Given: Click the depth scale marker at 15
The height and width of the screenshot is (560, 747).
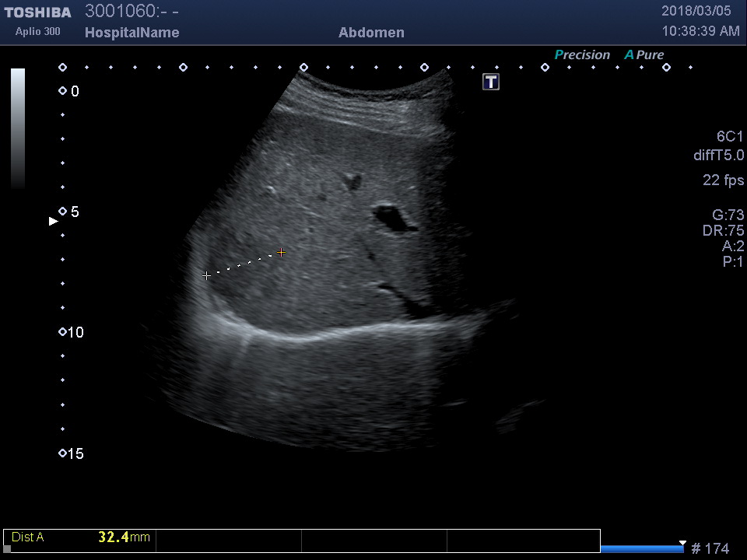Looking at the screenshot, I should coord(62,453).
